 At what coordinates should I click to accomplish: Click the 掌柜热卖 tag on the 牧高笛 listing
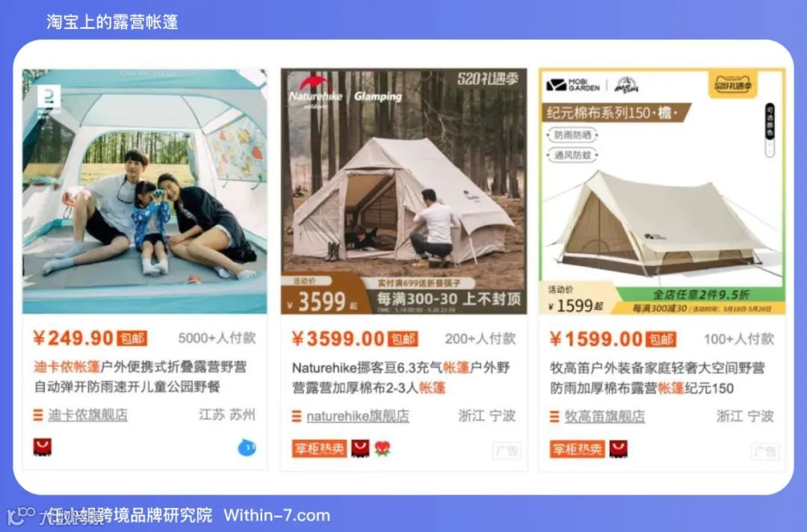[x=577, y=449]
